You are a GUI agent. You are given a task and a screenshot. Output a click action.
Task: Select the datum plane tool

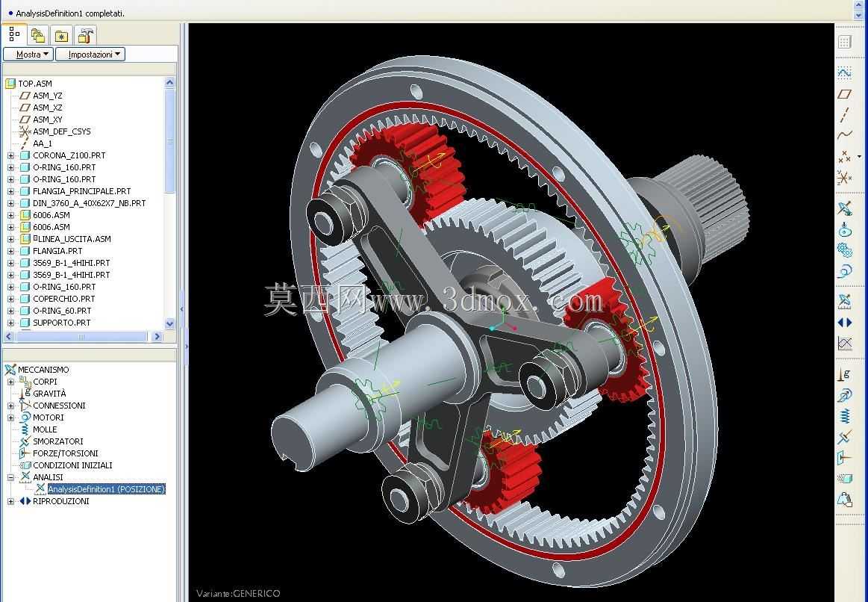[x=844, y=93]
